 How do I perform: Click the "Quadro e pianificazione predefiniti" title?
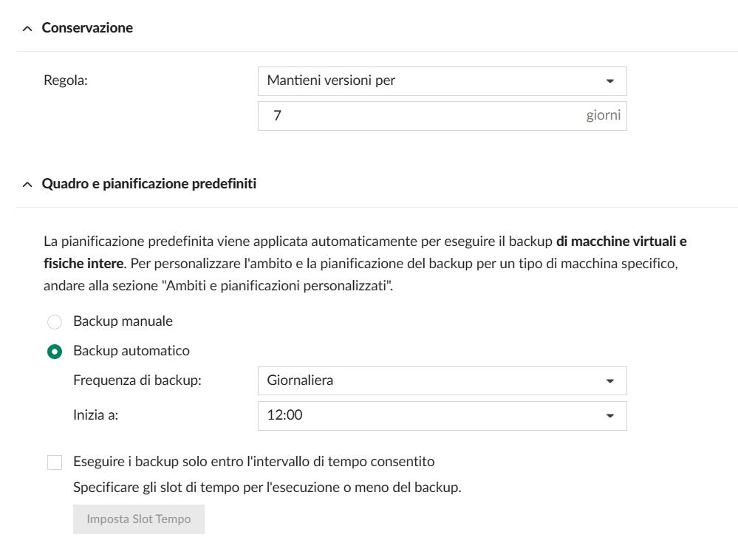pos(149,184)
